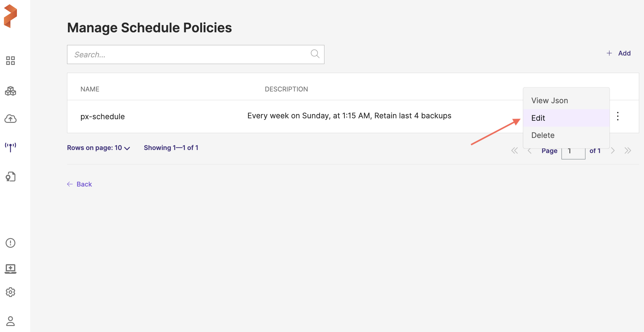
Task: Click the px-schedule three-dot menu
Action: click(618, 116)
